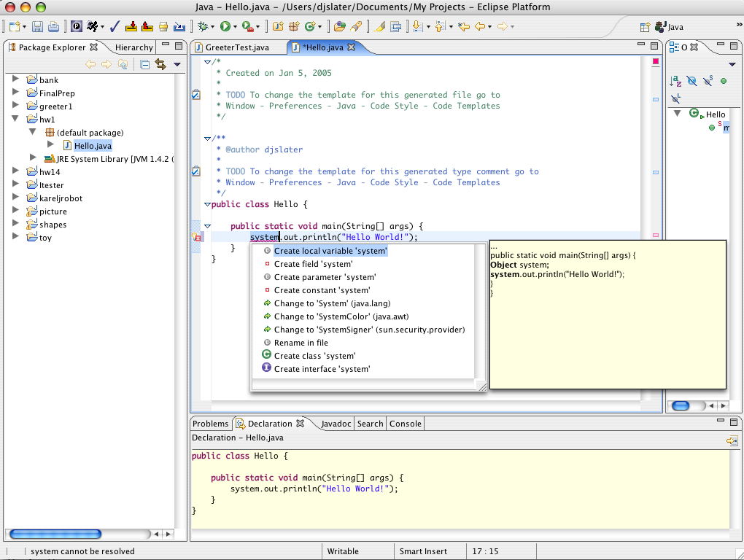Collapse the hw1 project
This screenshot has width=744, height=560.
coord(15,119)
